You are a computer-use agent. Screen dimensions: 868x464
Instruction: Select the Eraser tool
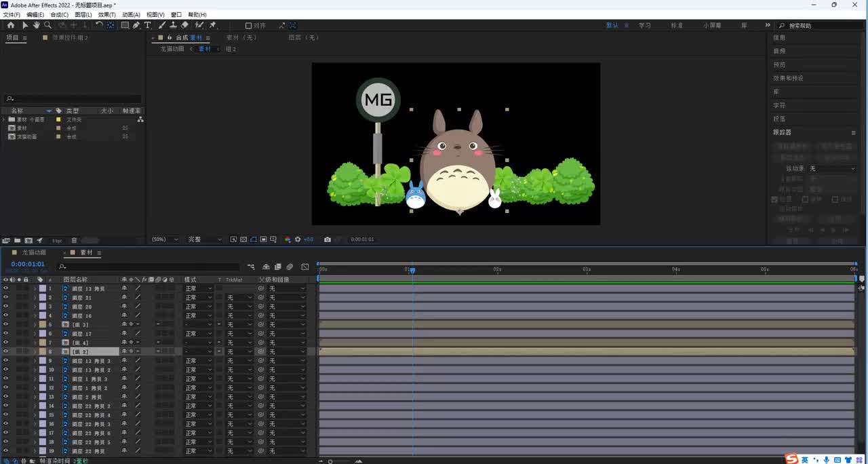tap(185, 25)
